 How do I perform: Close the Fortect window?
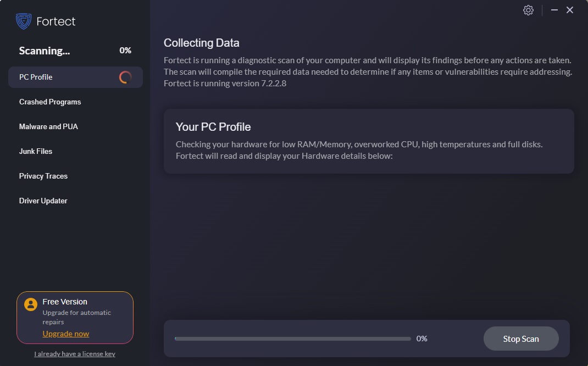(570, 10)
